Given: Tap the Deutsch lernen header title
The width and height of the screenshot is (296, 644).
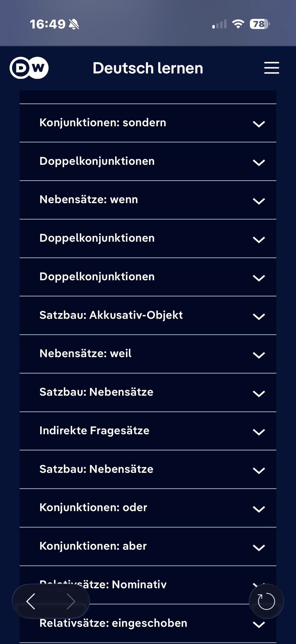Looking at the screenshot, I should tap(148, 68).
